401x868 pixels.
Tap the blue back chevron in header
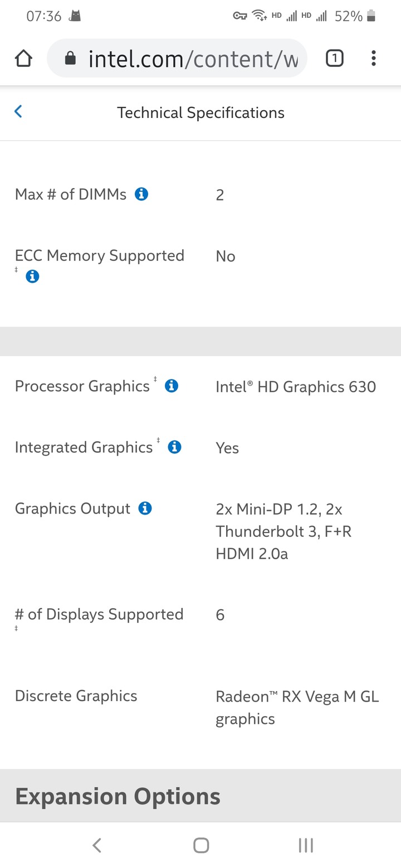pyautogui.click(x=18, y=112)
